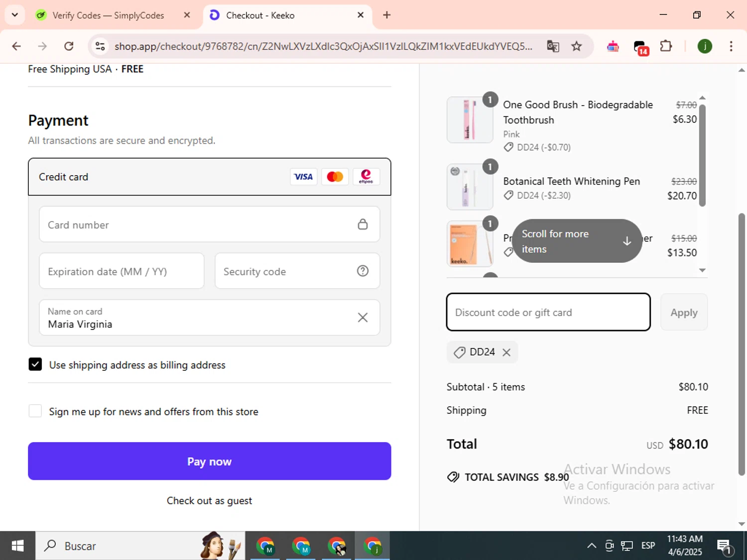Click the browser back arrow
The width and height of the screenshot is (747, 560).
pos(16,46)
